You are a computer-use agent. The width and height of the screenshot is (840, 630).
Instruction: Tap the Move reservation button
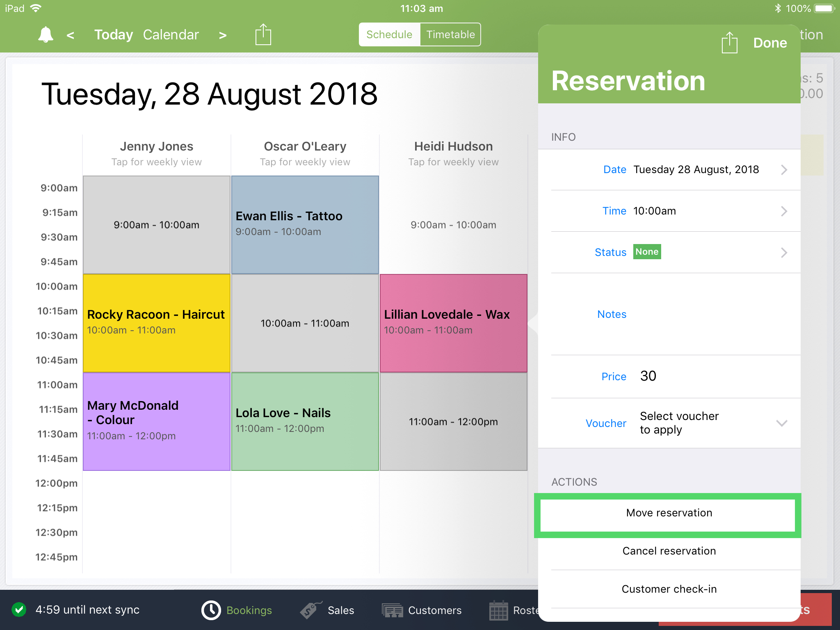(669, 513)
